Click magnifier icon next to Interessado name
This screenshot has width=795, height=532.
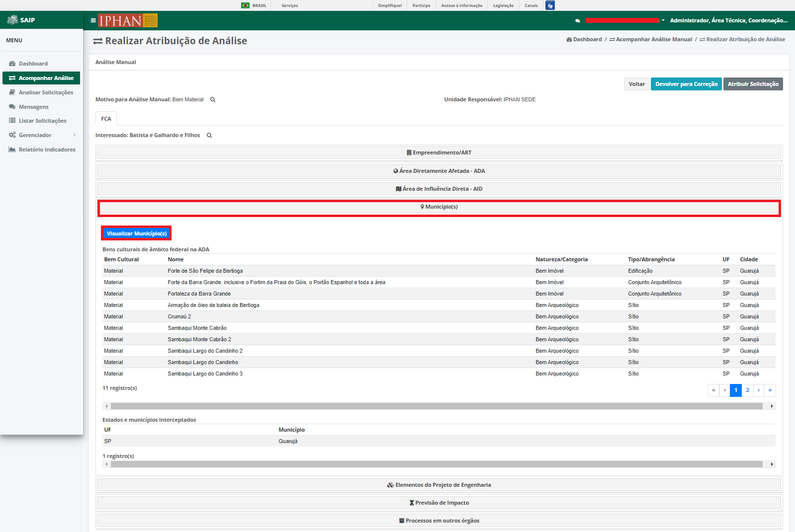[x=209, y=136]
